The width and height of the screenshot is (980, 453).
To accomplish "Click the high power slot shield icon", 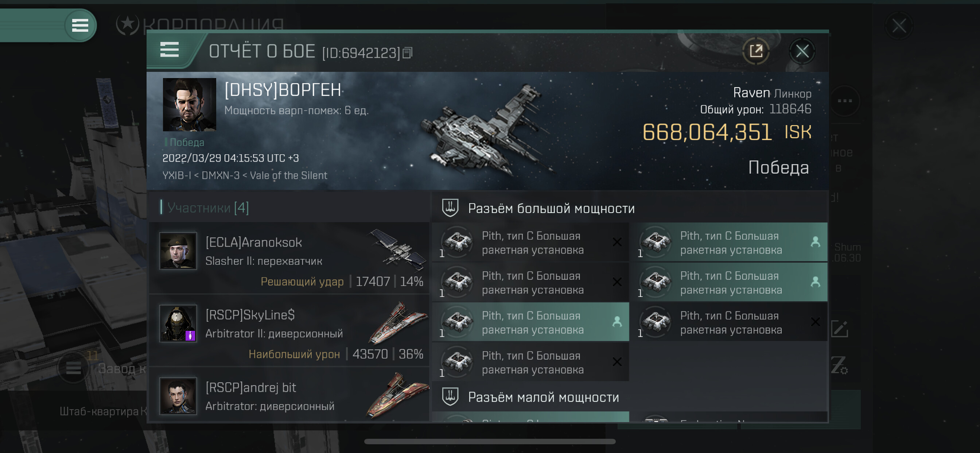I will click(x=450, y=208).
